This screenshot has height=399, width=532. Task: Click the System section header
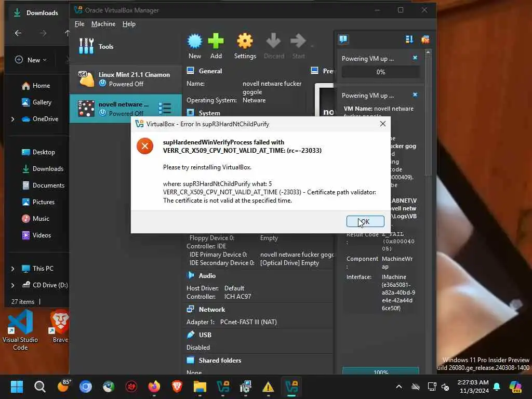pos(209,113)
